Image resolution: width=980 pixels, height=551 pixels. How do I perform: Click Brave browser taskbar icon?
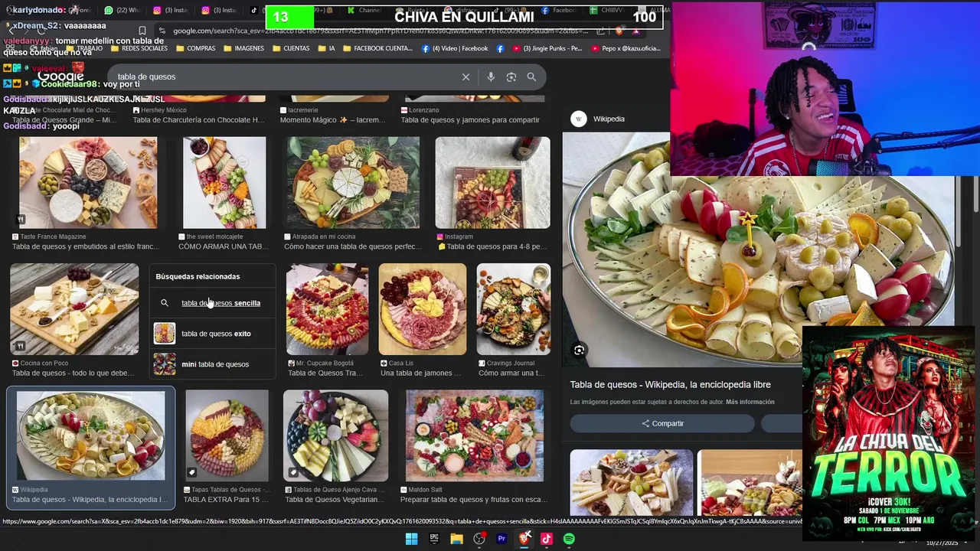click(524, 539)
